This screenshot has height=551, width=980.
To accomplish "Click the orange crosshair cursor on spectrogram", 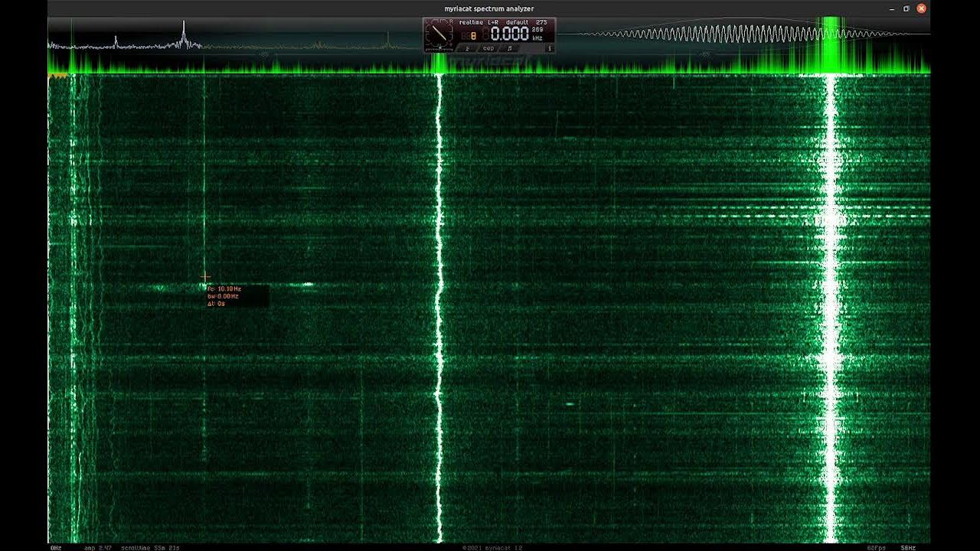I will (205, 276).
